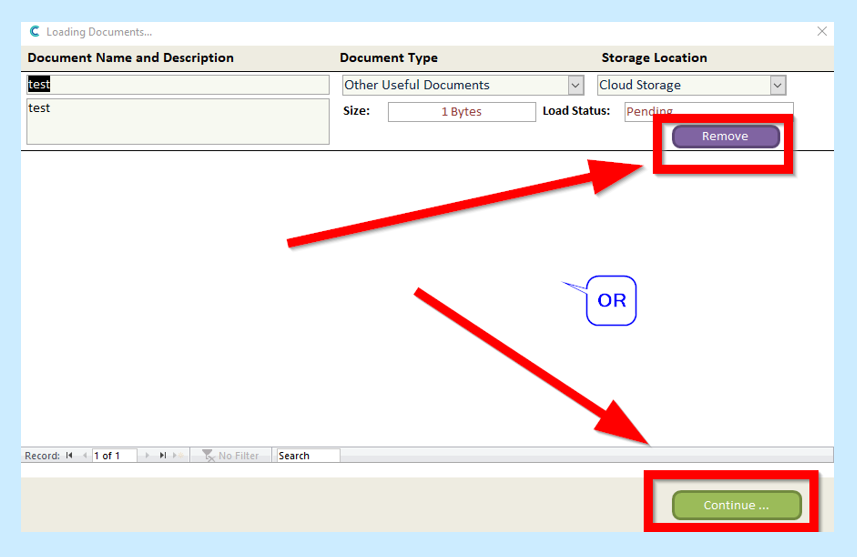Go to last record navigation icon
The width and height of the screenshot is (857, 557).
point(162,455)
